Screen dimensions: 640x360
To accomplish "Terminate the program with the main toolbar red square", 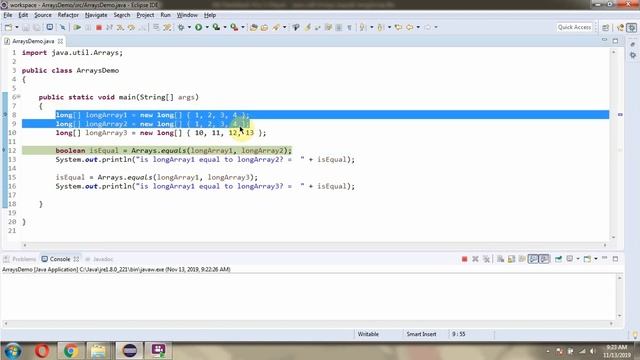I will pos(98,27).
